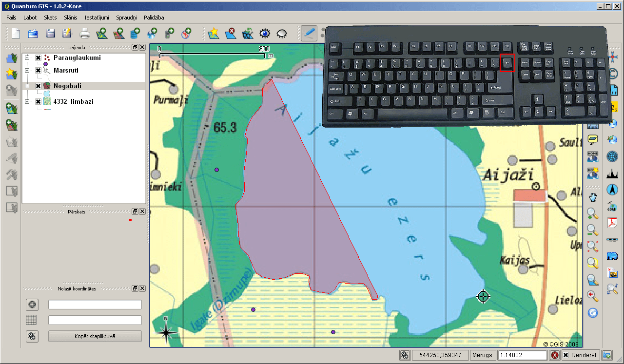Collapse the Nogabali layer tree node

[x=27, y=86]
